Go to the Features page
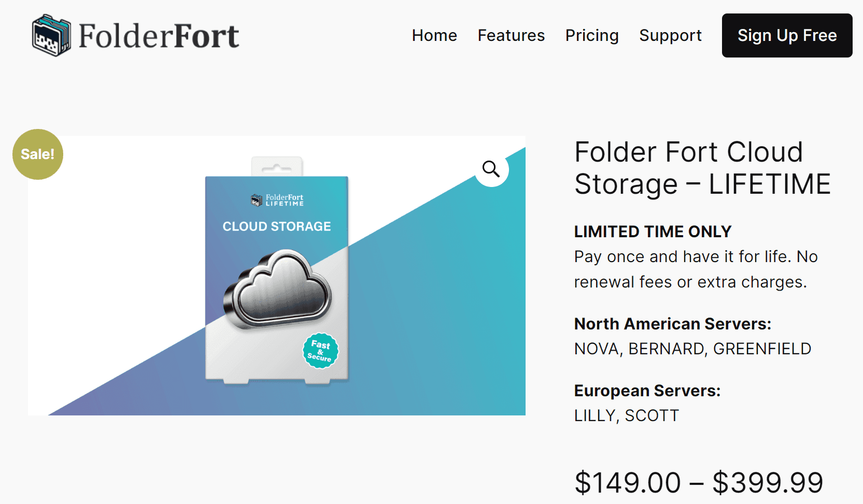The image size is (863, 504). point(511,35)
